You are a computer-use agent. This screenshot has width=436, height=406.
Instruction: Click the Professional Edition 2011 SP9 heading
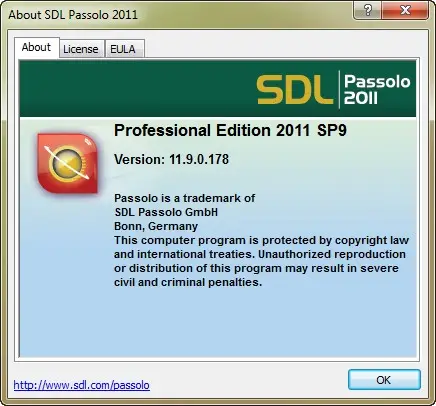point(230,130)
